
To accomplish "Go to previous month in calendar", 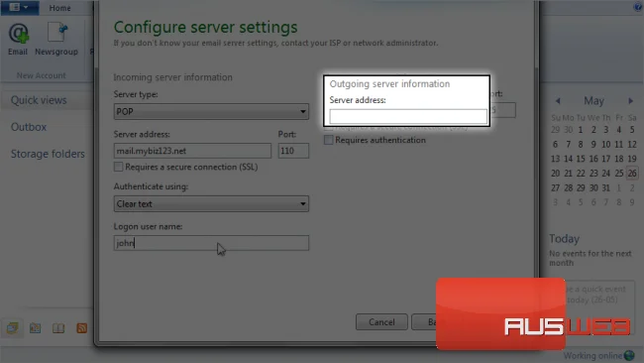I will pos(558,101).
